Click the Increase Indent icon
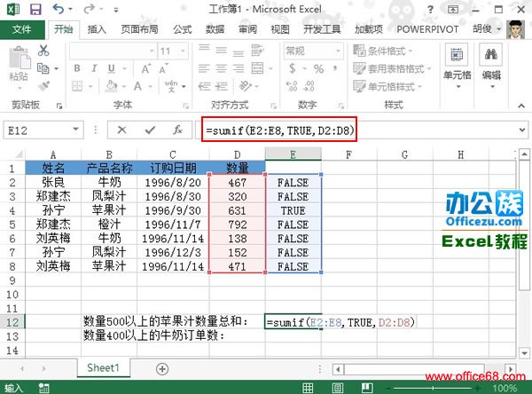Screen dimensions: 532x394 (x=221, y=86)
